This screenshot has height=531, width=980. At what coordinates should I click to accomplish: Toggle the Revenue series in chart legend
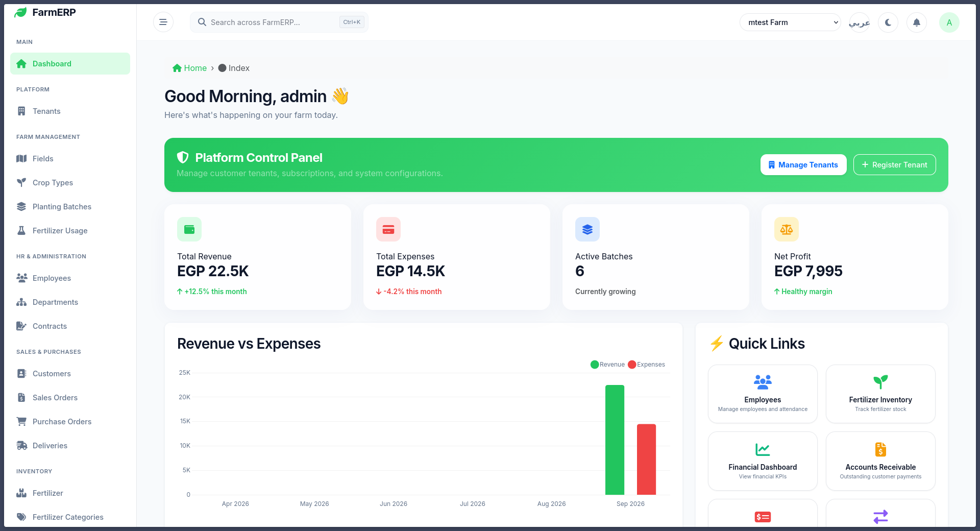coord(607,365)
